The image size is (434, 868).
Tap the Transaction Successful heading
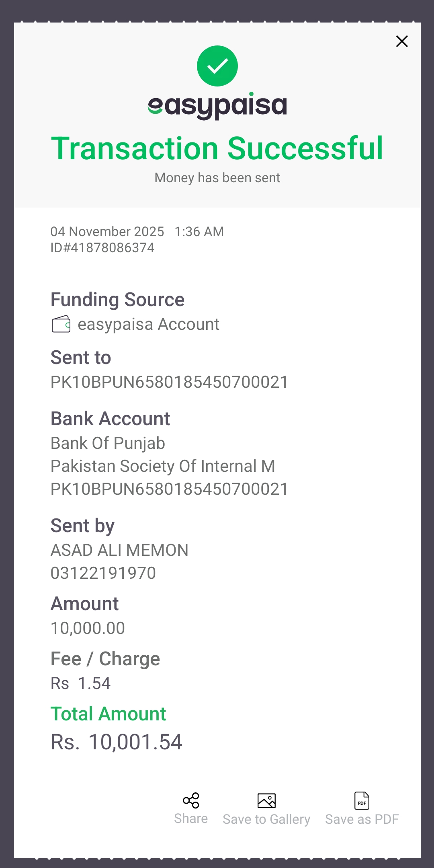click(217, 148)
